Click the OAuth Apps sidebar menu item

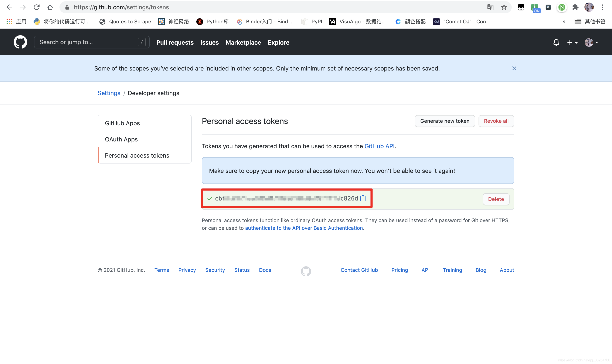(x=121, y=139)
